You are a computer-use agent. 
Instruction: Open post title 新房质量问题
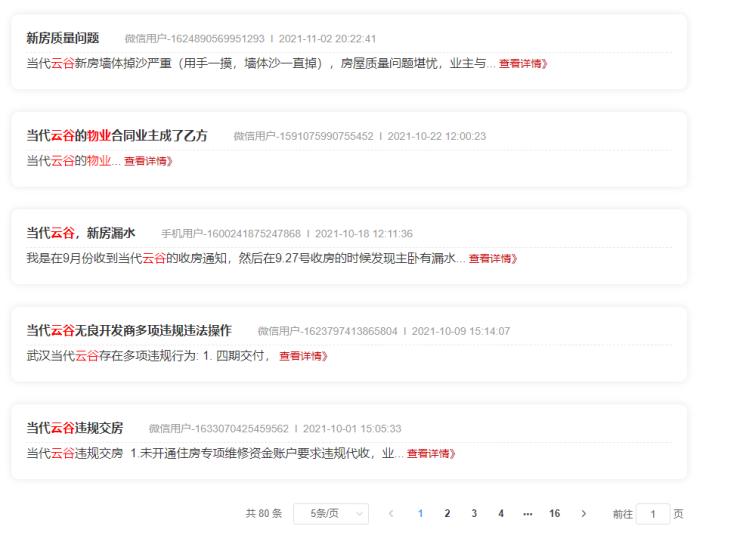point(63,38)
